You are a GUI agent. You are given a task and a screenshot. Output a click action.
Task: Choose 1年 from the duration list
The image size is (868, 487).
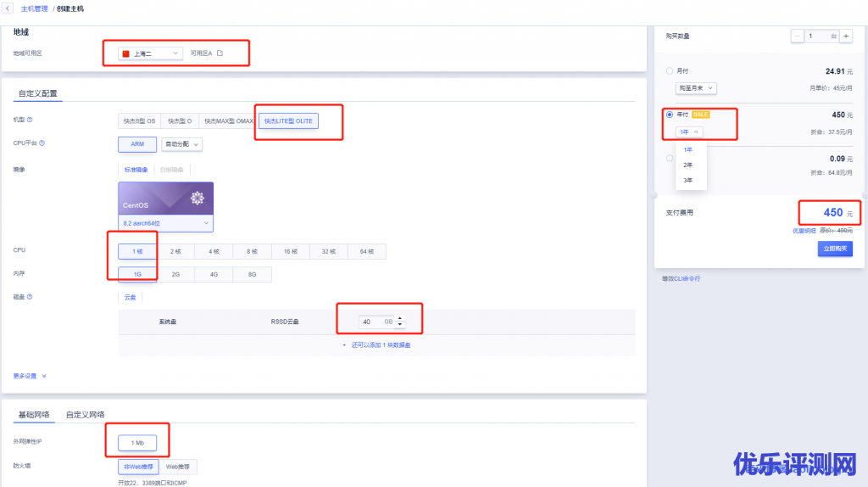click(x=688, y=149)
